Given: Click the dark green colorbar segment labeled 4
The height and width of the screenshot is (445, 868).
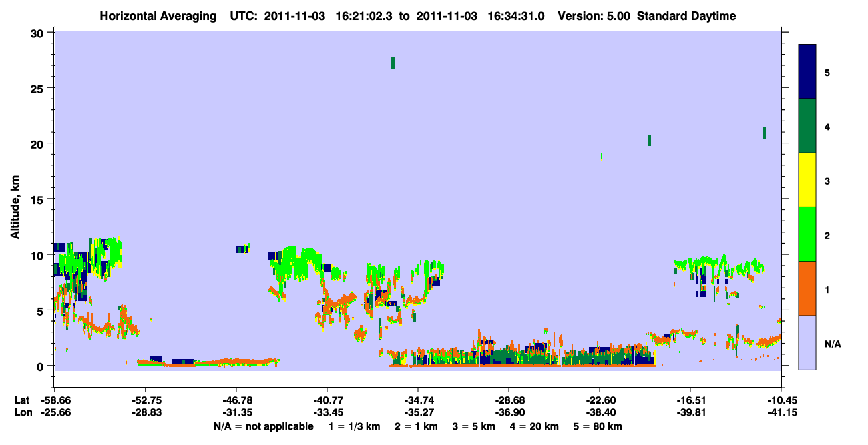Looking at the screenshot, I should [x=807, y=126].
